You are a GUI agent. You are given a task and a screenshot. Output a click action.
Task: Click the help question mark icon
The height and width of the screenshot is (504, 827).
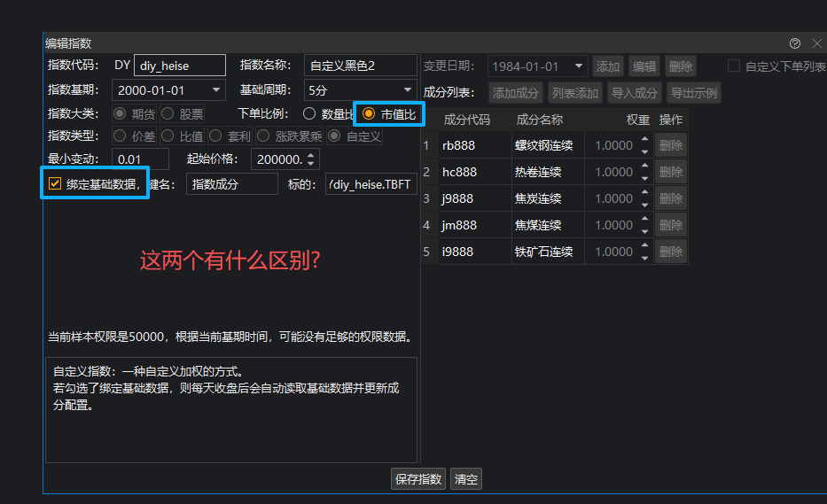pos(795,43)
